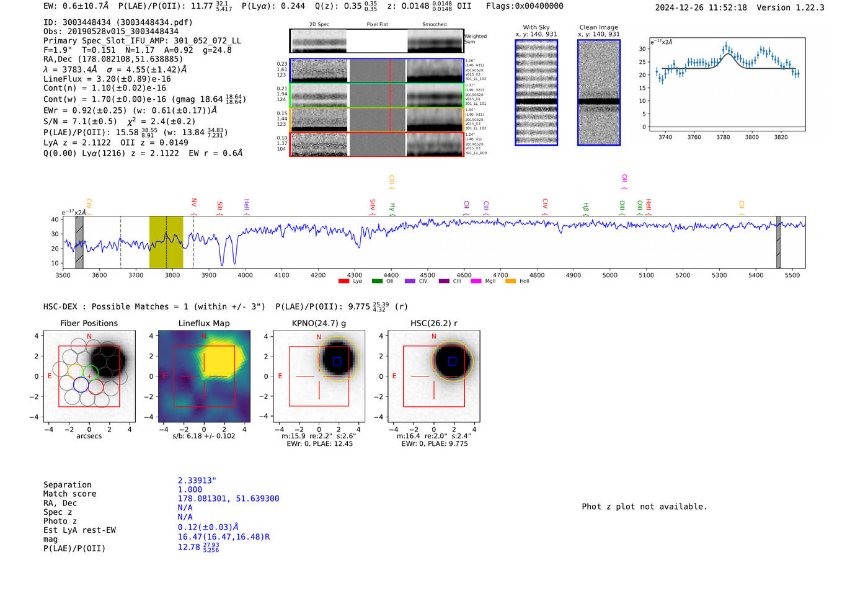The image size is (868, 591).
Task: Click the SiII line marker label
Action: tap(219, 206)
